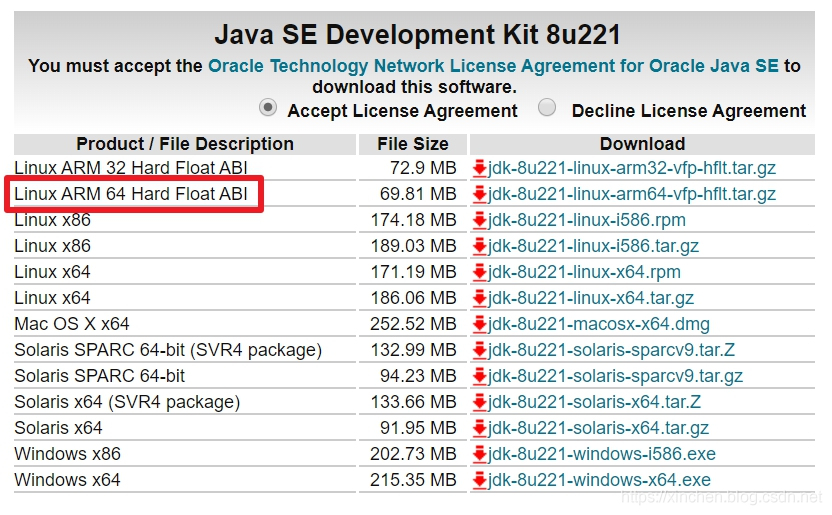The height and width of the screenshot is (515, 832).
Task: Select Accept License Agreement radio button
Action: (268, 108)
